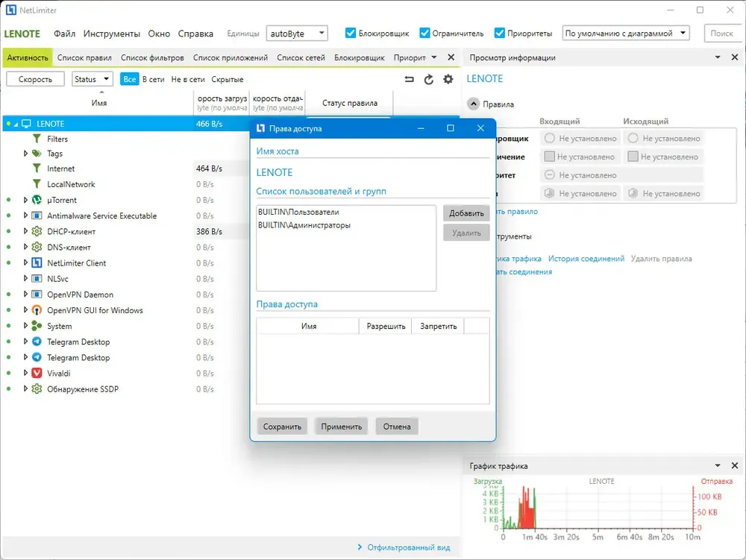Click into the Поиск search field
Image resolution: width=746 pixels, height=560 pixels.
[721, 34]
